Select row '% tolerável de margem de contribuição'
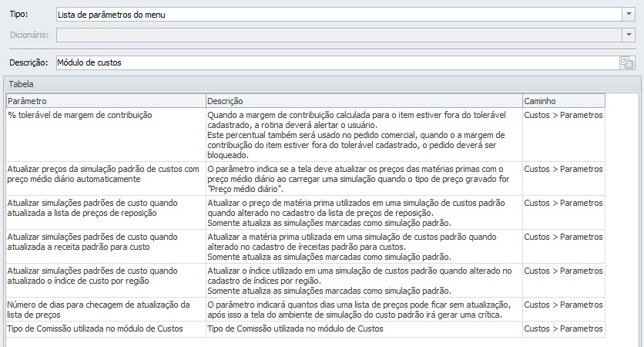This screenshot has width=644, height=347. 106,135
